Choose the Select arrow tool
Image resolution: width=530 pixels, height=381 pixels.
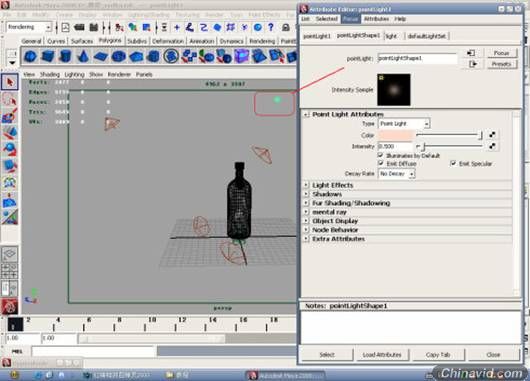(10, 82)
